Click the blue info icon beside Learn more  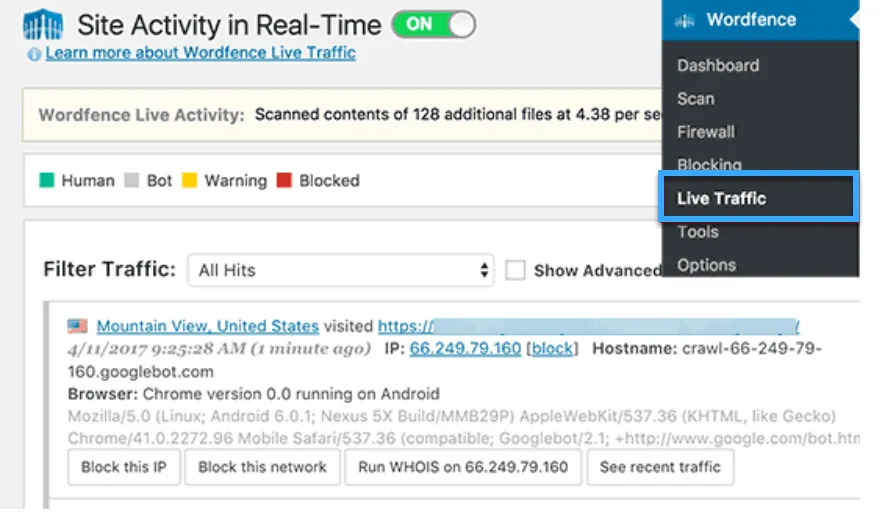pyautogui.click(x=34, y=54)
